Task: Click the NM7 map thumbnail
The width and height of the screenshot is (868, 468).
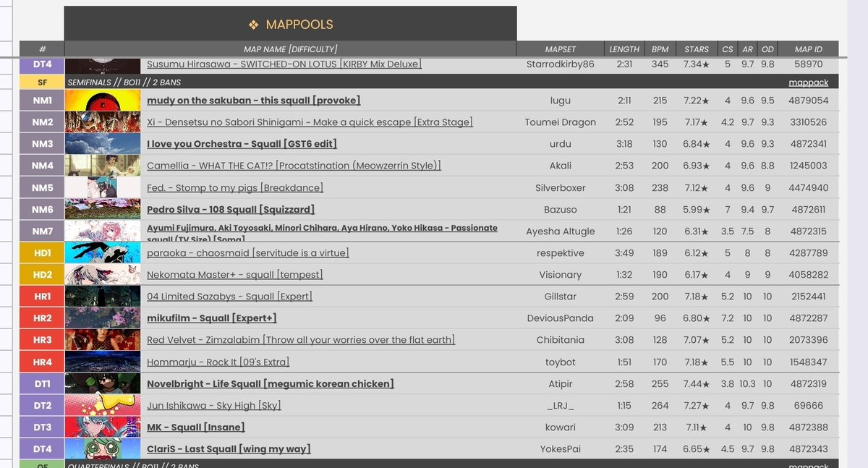Action: click(x=103, y=231)
